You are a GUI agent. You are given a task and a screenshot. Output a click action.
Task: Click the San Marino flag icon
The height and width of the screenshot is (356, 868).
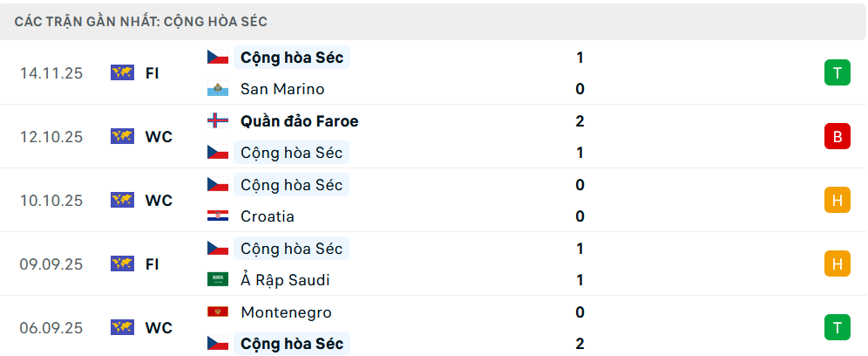[x=217, y=89]
